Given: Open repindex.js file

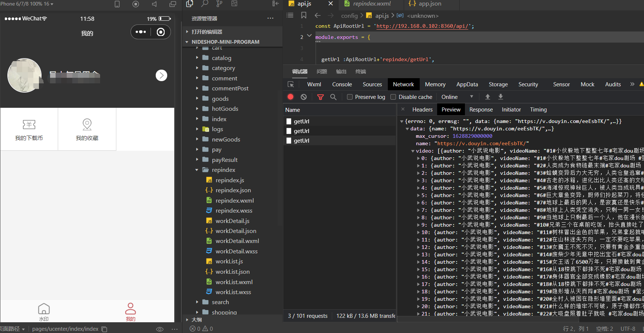Looking at the screenshot, I should tap(229, 180).
